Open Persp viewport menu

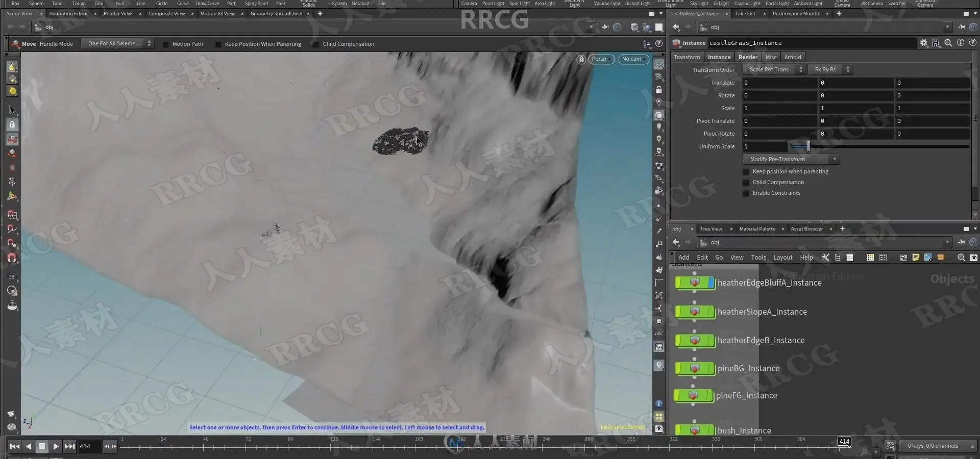[601, 59]
